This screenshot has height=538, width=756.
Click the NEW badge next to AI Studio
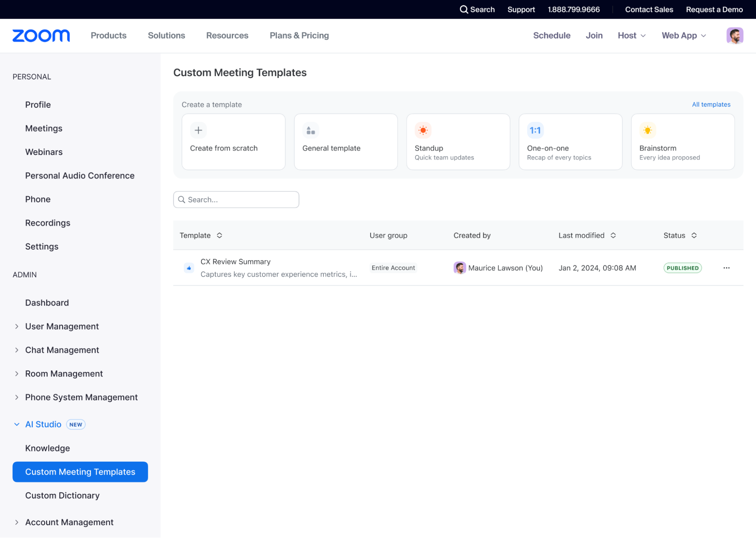click(76, 424)
